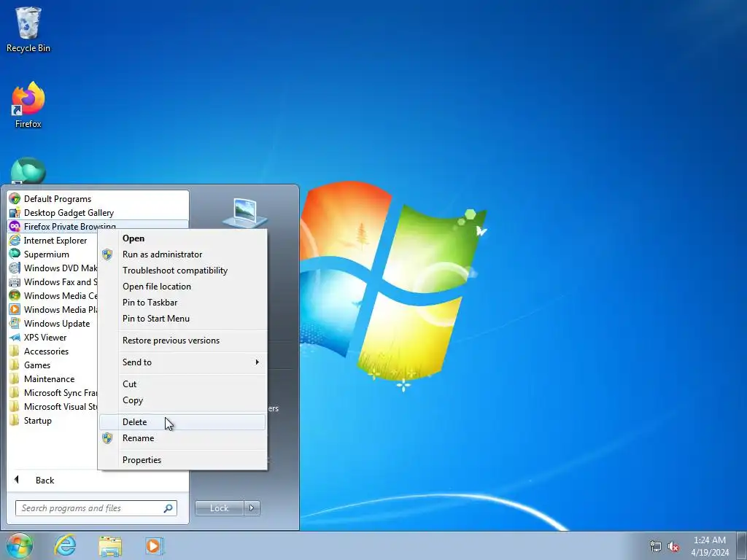747x560 pixels.
Task: Click the shield icon beside Run as administrator
Action: (107, 254)
